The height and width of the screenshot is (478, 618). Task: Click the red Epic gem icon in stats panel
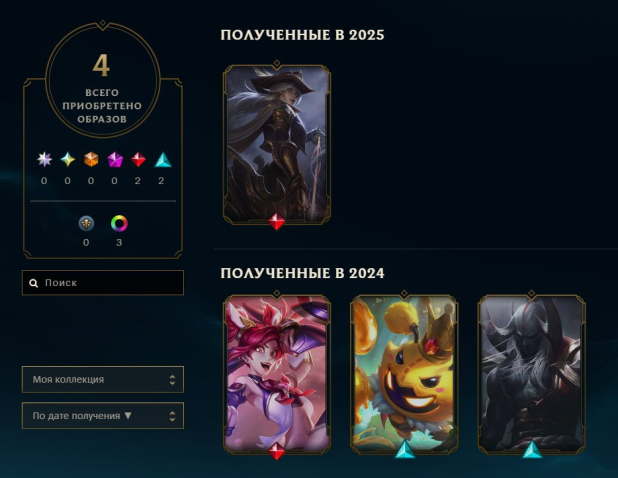point(138,160)
